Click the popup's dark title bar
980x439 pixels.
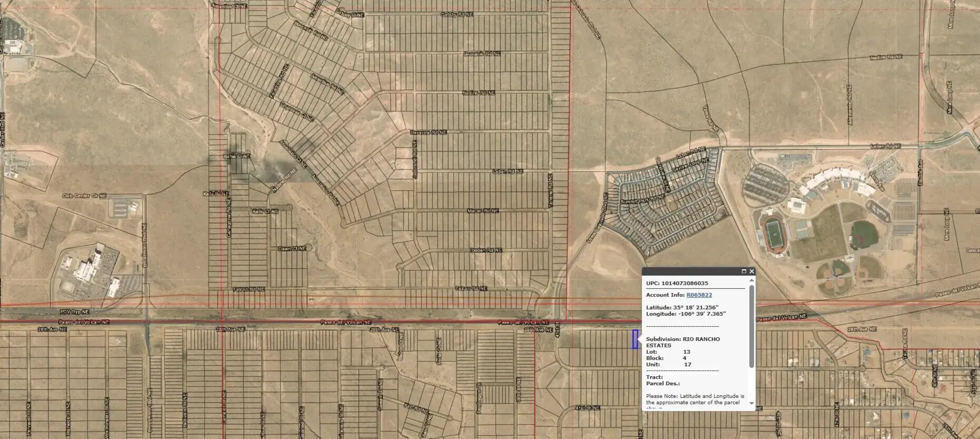click(x=691, y=271)
